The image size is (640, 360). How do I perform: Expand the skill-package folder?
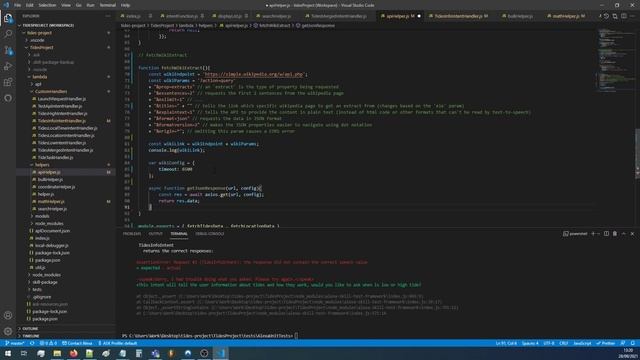(45, 282)
